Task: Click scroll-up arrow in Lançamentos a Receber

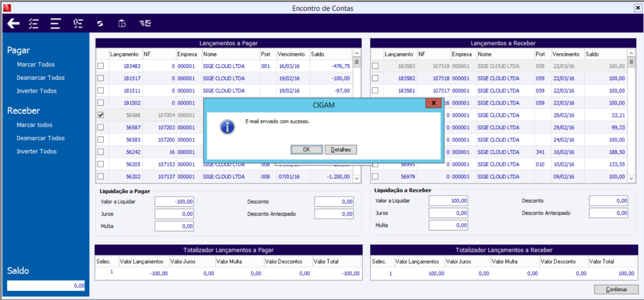Action: (631, 53)
